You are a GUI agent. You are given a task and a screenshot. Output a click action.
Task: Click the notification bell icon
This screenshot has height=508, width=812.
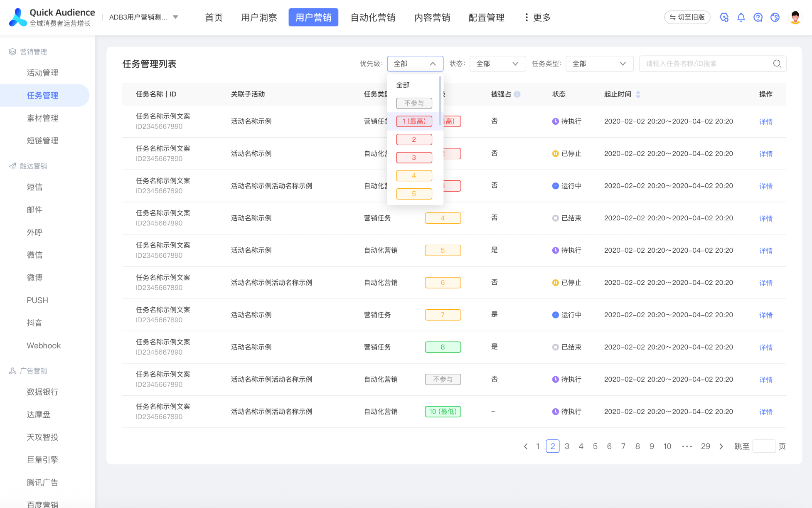741,17
